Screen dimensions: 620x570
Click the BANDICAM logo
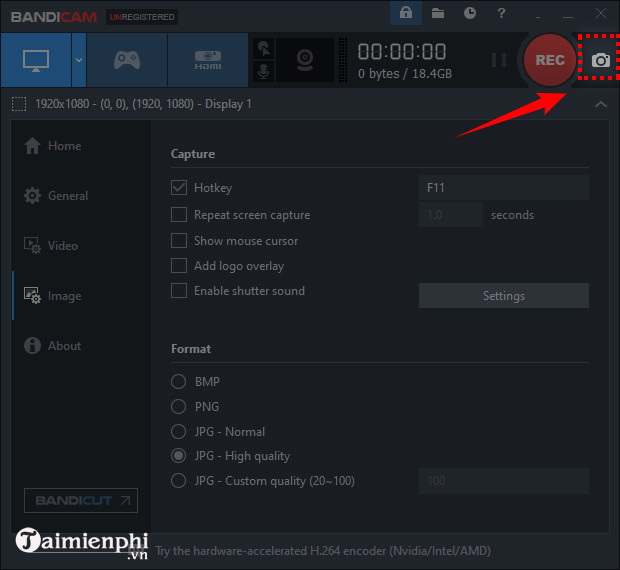(54, 17)
